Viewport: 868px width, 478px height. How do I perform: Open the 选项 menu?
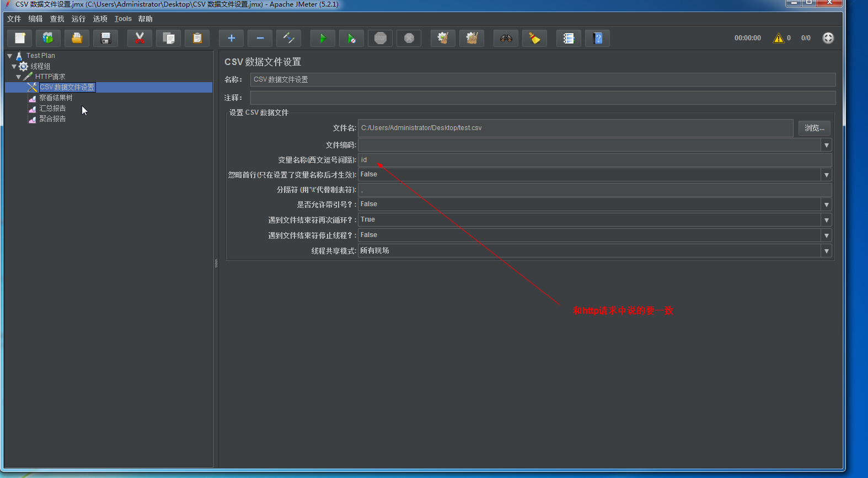[100, 19]
